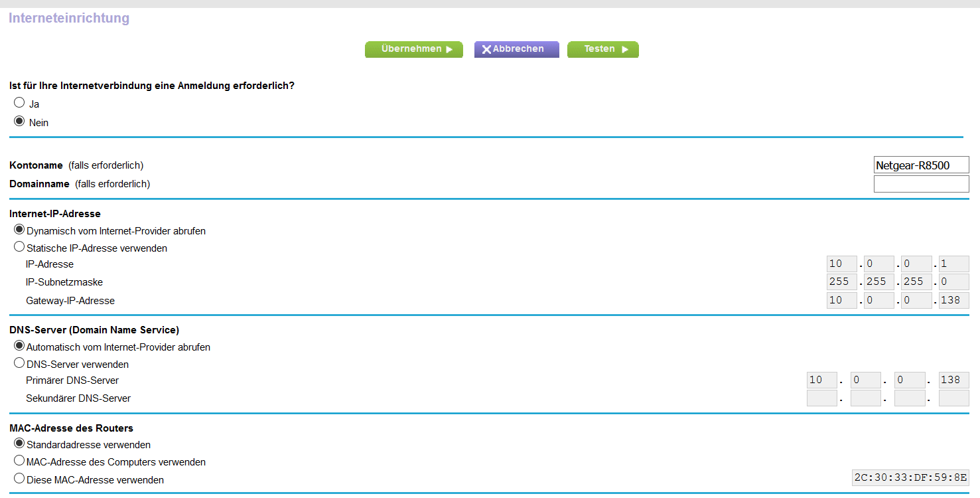980x498 pixels.
Task: Click the last octet of IP-Subnetzmaske
Action: pos(953,282)
